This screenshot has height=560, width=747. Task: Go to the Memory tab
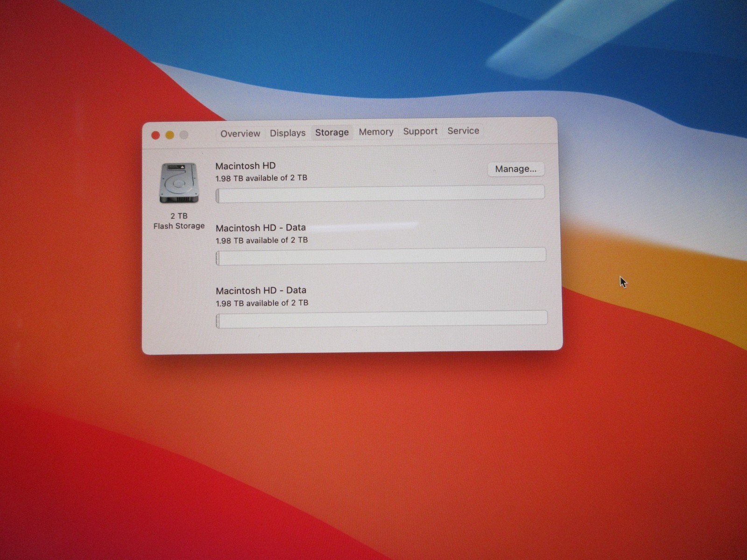pos(376,132)
